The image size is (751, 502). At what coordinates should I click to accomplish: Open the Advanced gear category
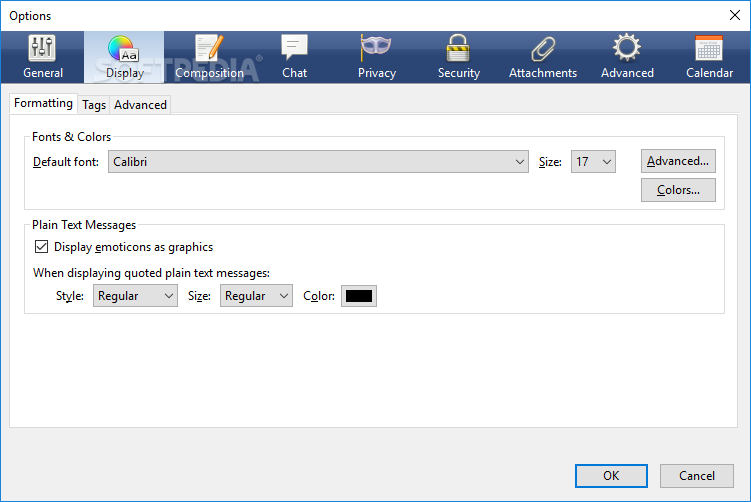pyautogui.click(x=627, y=57)
